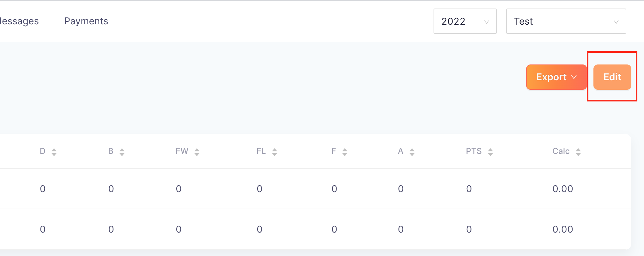Click the PTS column header label
Viewport: 644px width, 256px height.
pos(474,151)
